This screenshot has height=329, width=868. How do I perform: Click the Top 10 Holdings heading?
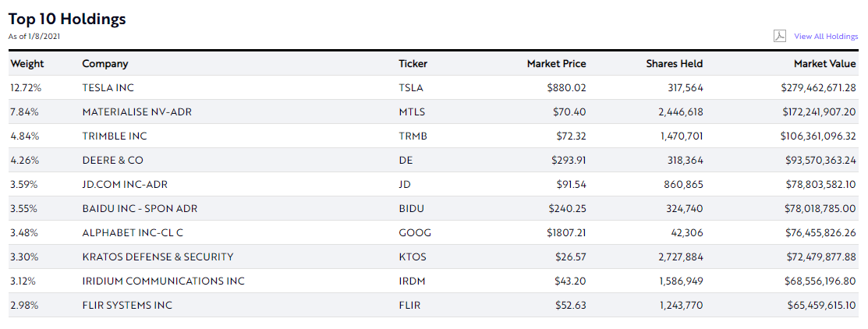pyautogui.click(x=67, y=19)
